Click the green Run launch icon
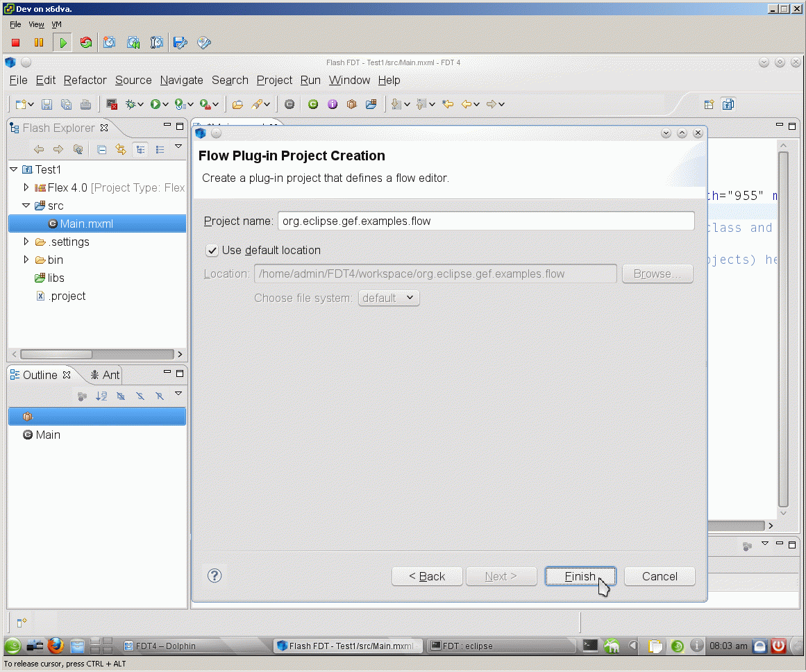 156,104
